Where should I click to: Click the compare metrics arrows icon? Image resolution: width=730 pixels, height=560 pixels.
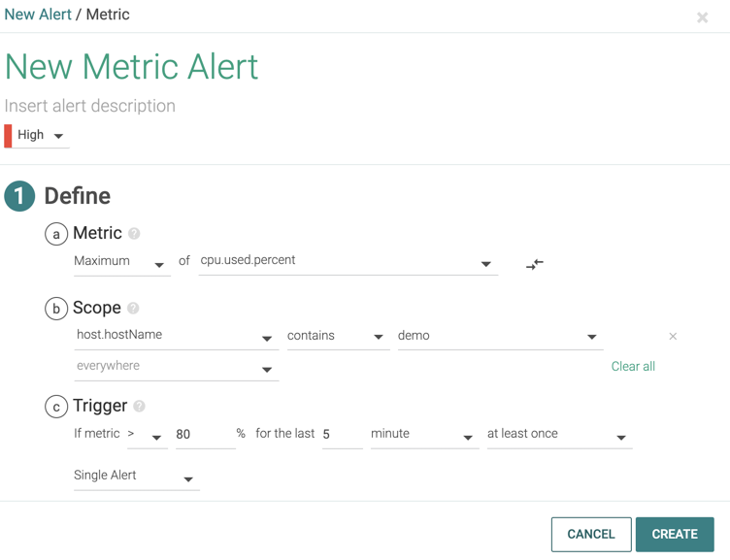(535, 264)
